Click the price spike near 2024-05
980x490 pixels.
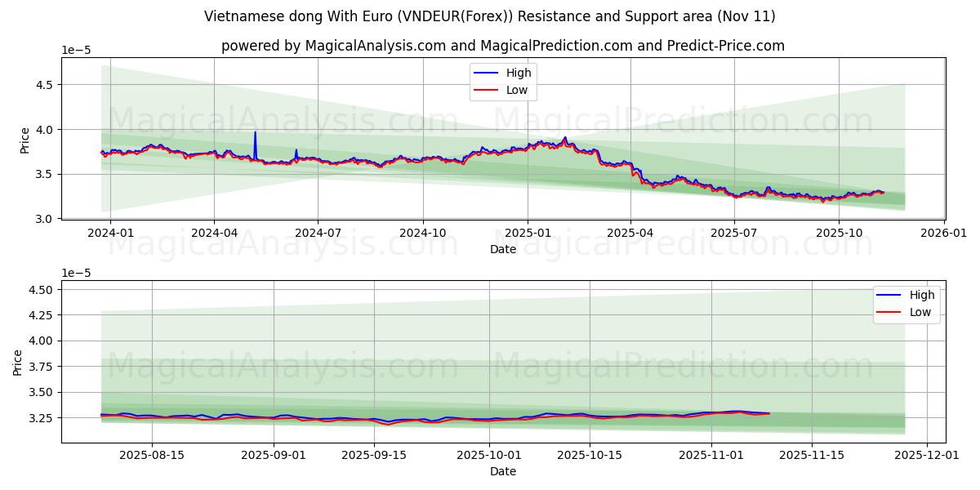pos(255,132)
